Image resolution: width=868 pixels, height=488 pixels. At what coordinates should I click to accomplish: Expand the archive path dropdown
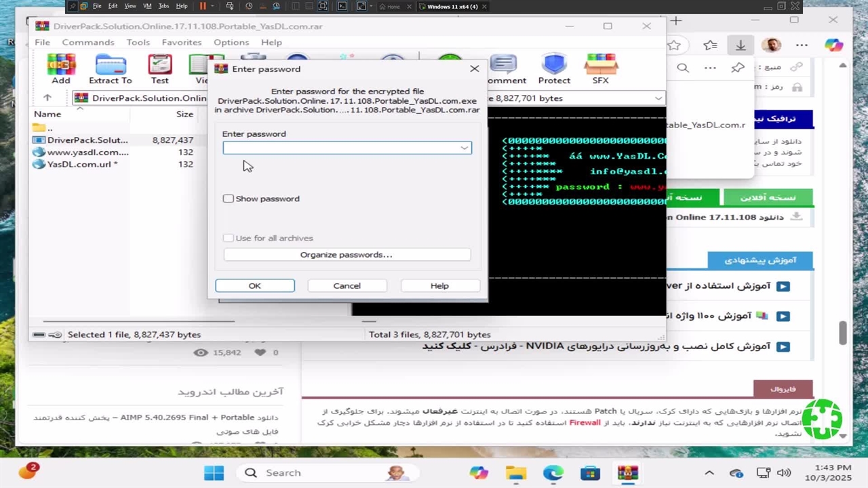pyautogui.click(x=658, y=98)
